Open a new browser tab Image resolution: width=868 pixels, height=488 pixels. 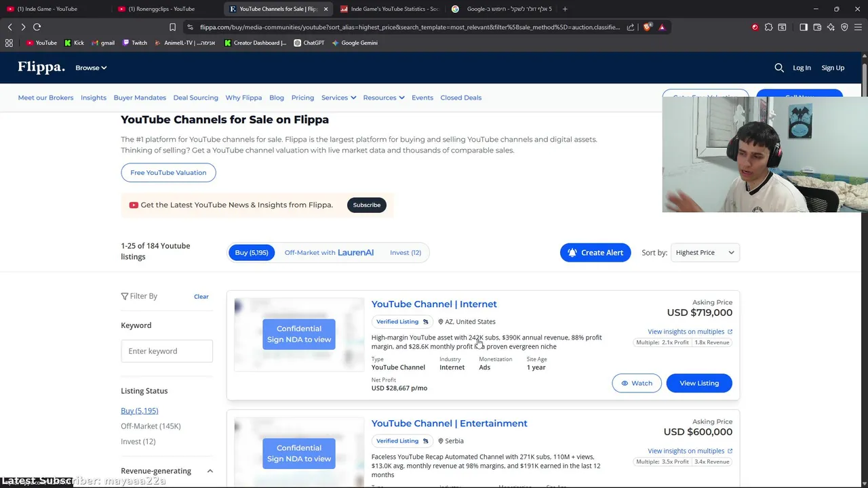pyautogui.click(x=565, y=9)
